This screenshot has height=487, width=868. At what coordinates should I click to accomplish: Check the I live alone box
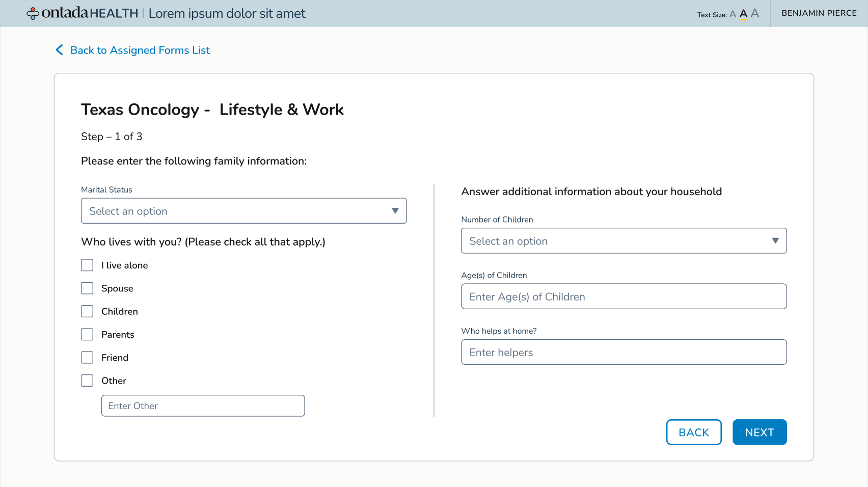87,265
